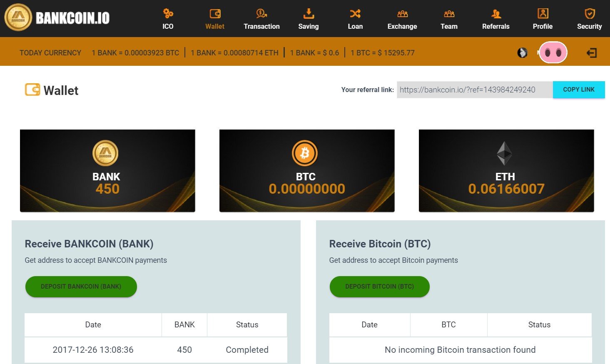The image size is (610, 364).
Task: Open the ICO page icon
Action: point(168,13)
